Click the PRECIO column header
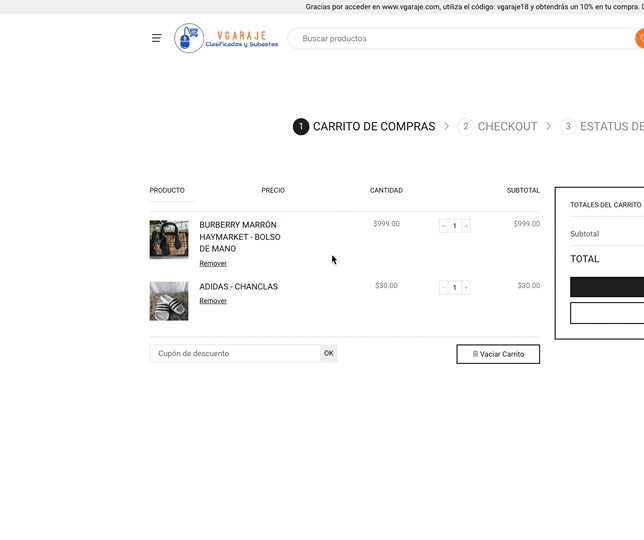The width and height of the screenshot is (644, 540). tap(273, 191)
